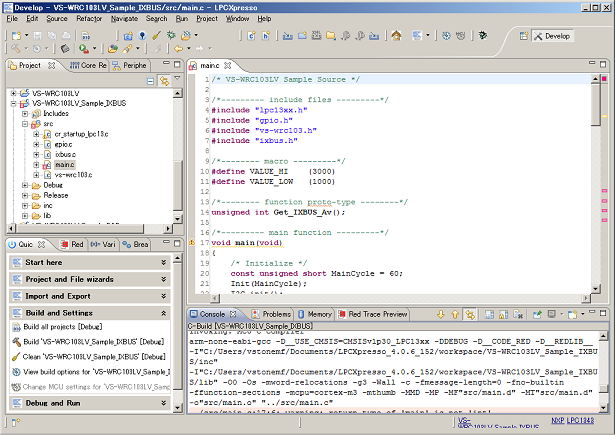The height and width of the screenshot is (435, 615).
Task: Click the XML toolbar icon
Action: 316,36
